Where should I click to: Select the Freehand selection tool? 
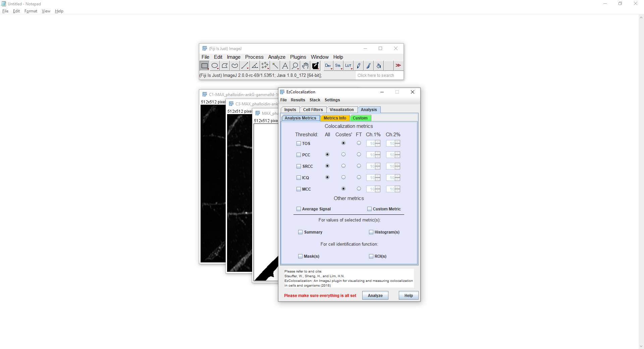pyautogui.click(x=235, y=66)
